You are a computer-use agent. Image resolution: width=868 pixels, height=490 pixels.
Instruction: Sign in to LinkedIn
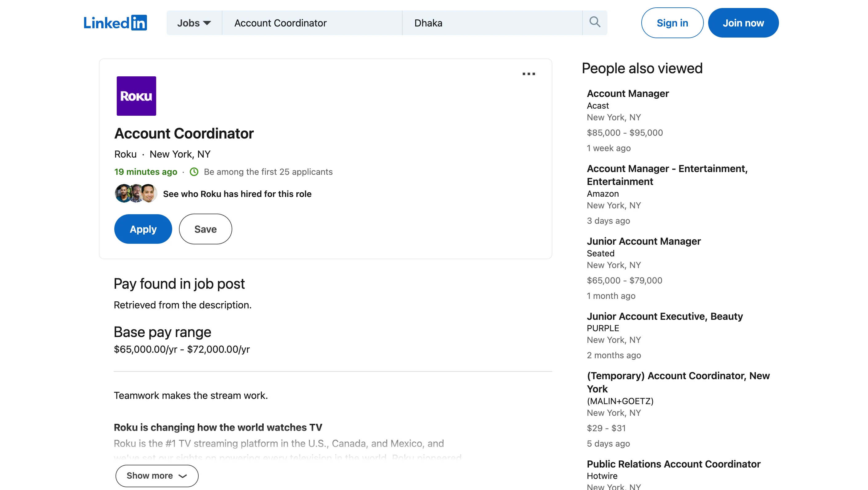(x=672, y=22)
